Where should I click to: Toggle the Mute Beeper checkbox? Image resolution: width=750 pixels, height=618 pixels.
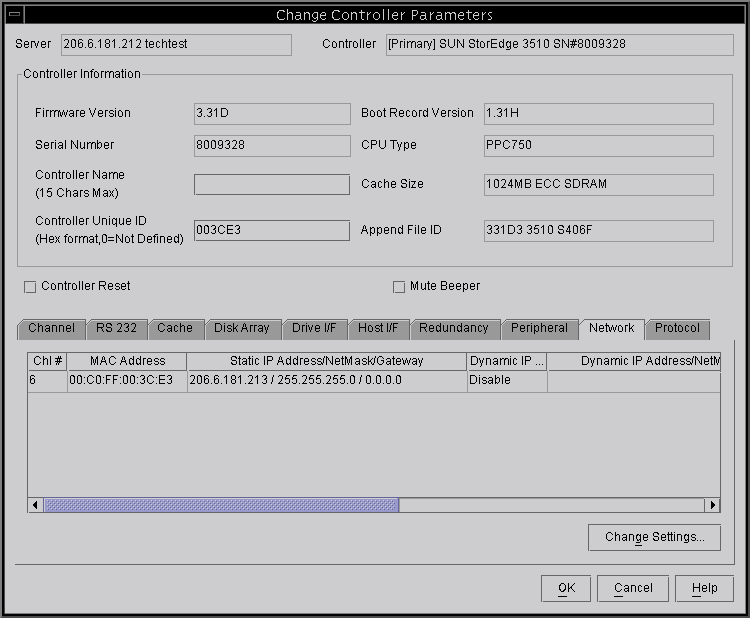tap(398, 287)
